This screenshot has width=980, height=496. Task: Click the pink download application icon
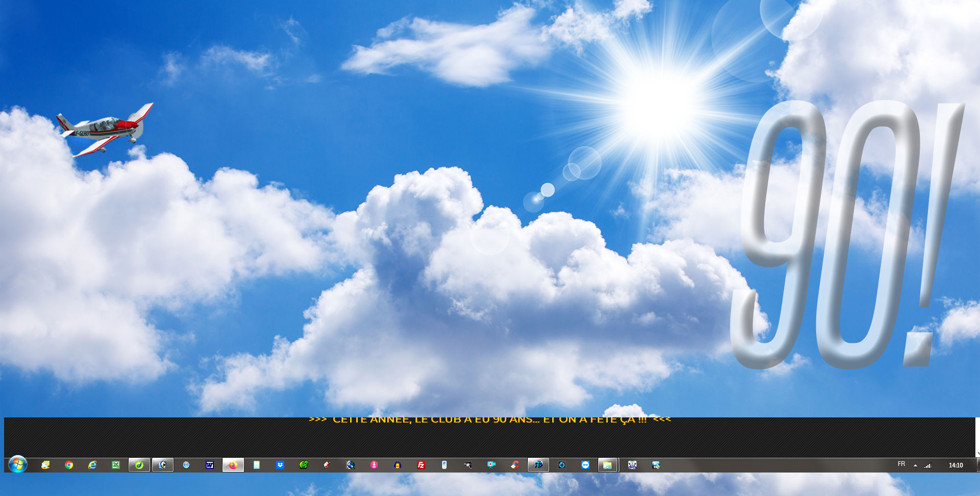tap(374, 465)
